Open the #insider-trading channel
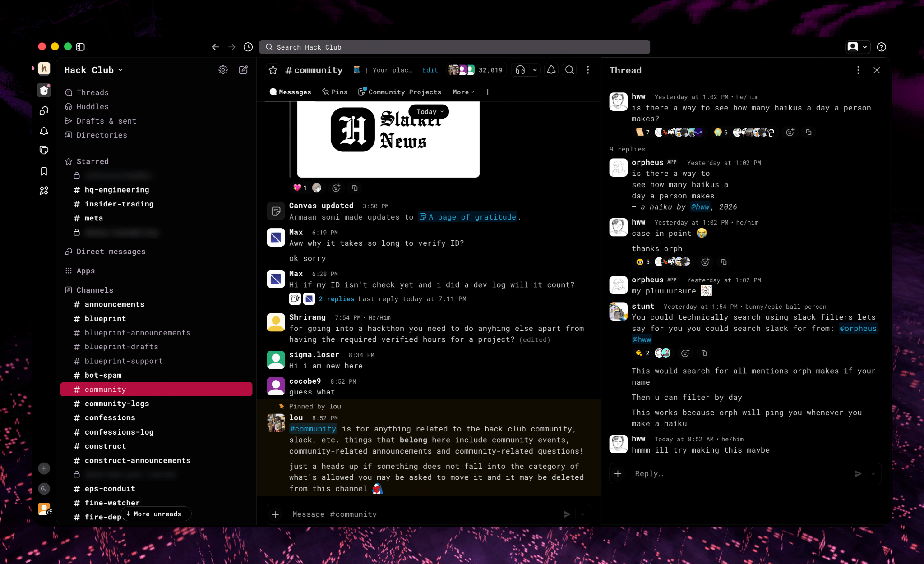 pyautogui.click(x=156, y=204)
